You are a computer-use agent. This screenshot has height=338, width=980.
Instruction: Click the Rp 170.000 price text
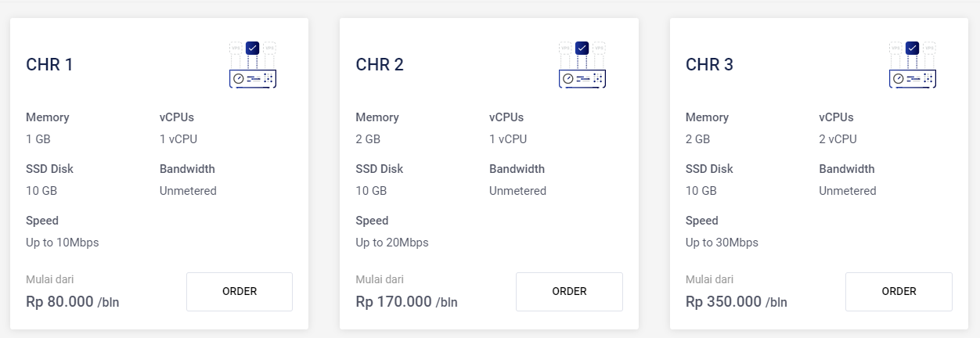pyautogui.click(x=394, y=302)
